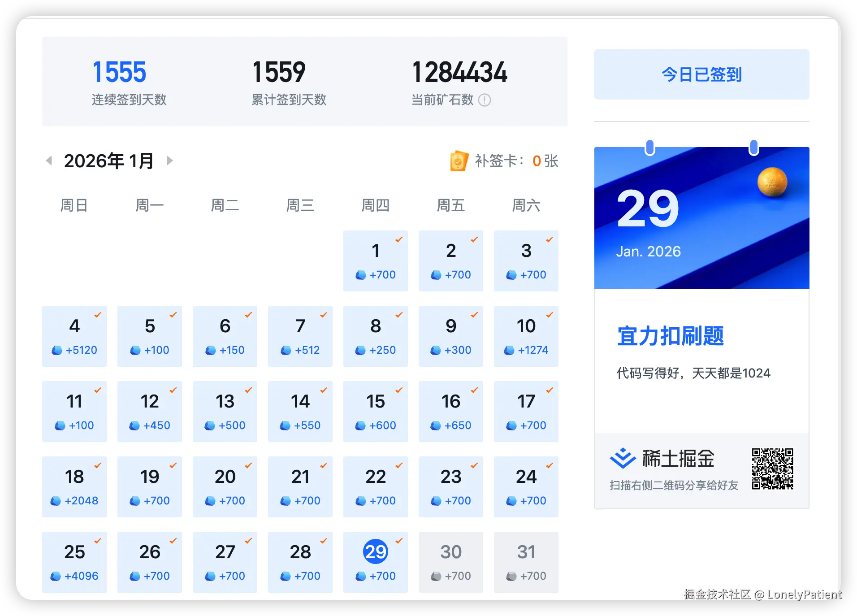Click the ore icon on January 18

(56, 501)
